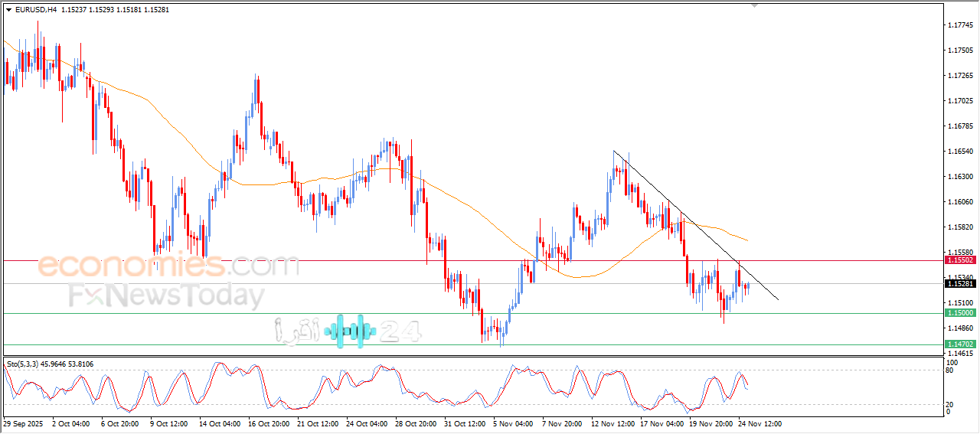Image resolution: width=980 pixels, height=434 pixels.
Task: Click the dropdown triangle beside EURUSD,H4
Action: point(8,9)
